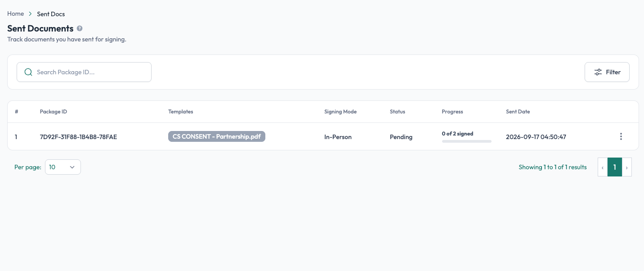
Task: Click the search magnifier icon
Action: point(28,72)
